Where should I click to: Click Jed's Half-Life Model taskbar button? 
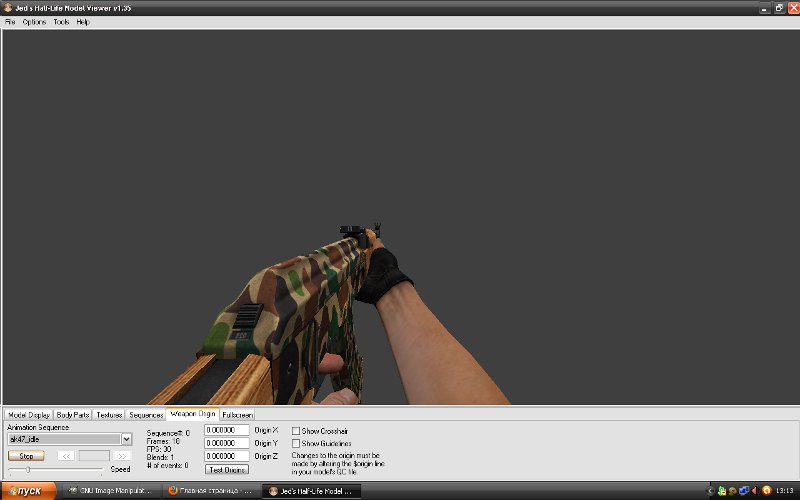point(311,491)
